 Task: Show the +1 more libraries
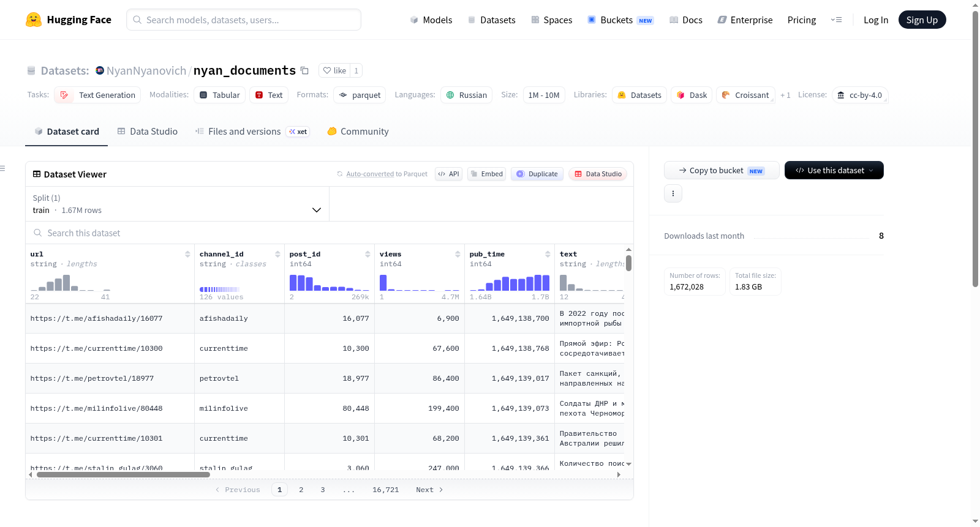click(x=785, y=95)
